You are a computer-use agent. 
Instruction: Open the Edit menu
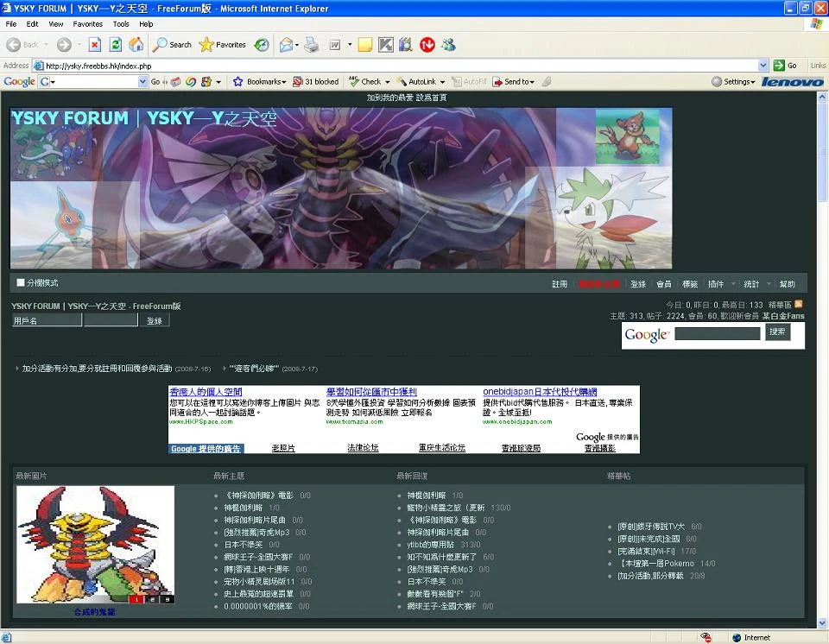click(x=32, y=24)
